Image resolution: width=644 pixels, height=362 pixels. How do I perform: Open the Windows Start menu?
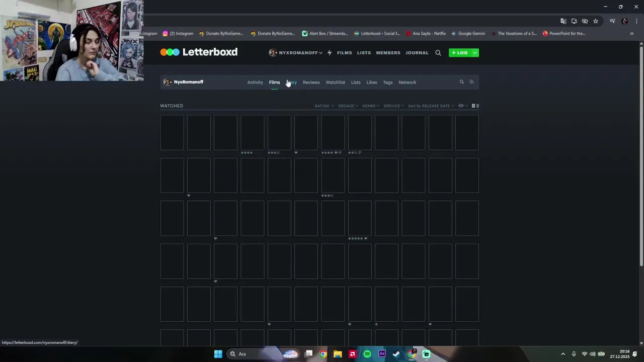[218, 354]
